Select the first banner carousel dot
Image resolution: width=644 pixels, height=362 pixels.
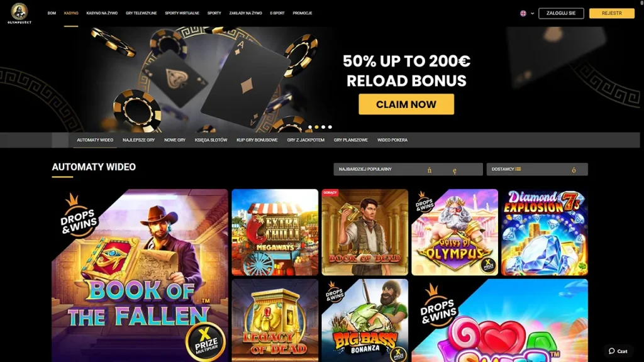click(x=310, y=127)
